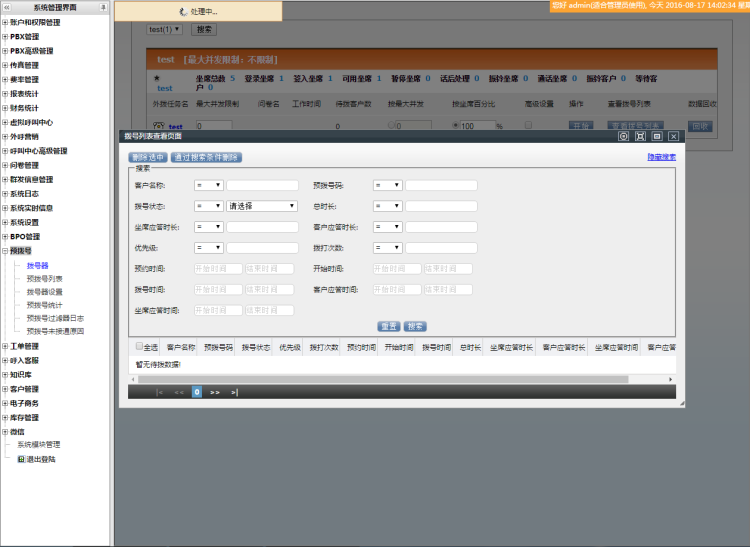Click the 隐藏搜索 link
Image resolution: width=750 pixels, height=547 pixels.
661,157
